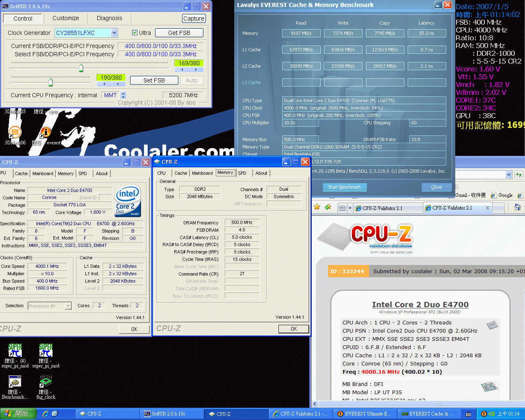Open the first super_pi_mod (4) desktop shortcut
The image size is (525, 420).
[15, 351]
